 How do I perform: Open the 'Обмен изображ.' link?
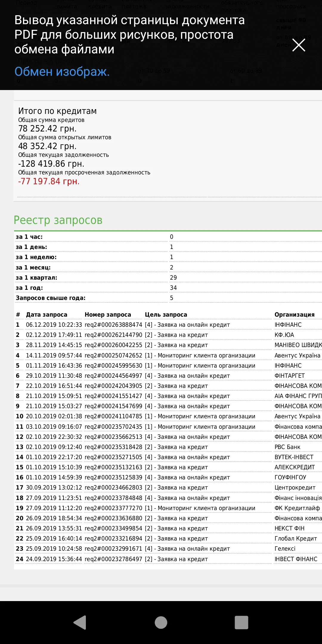pos(62,72)
